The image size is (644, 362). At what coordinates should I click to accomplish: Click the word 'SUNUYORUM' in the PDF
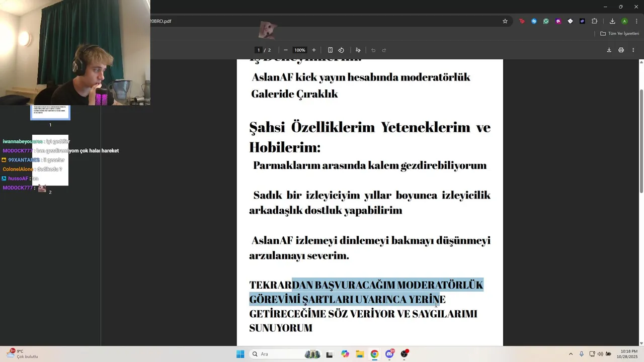click(x=281, y=328)
